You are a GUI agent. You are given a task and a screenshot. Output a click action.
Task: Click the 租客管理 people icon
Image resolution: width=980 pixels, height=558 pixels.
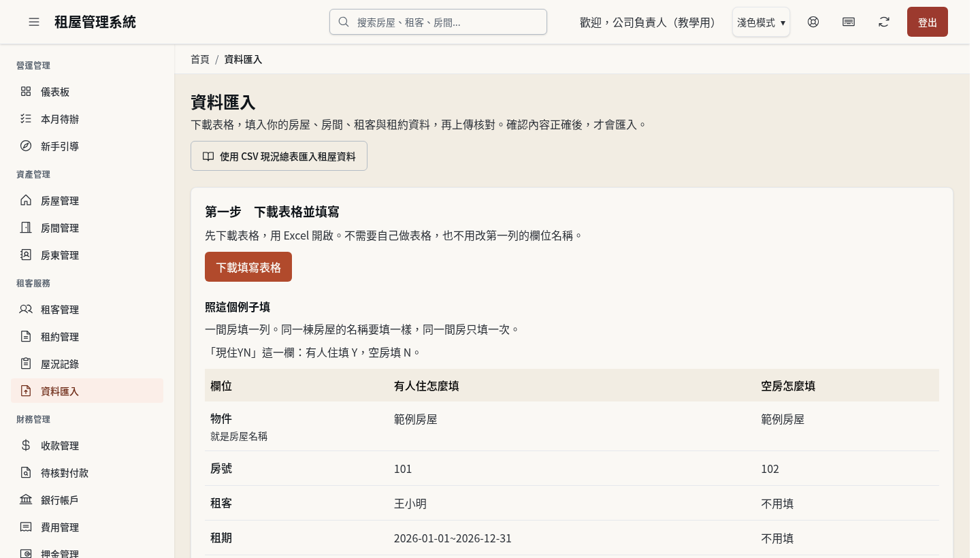pyautogui.click(x=26, y=309)
